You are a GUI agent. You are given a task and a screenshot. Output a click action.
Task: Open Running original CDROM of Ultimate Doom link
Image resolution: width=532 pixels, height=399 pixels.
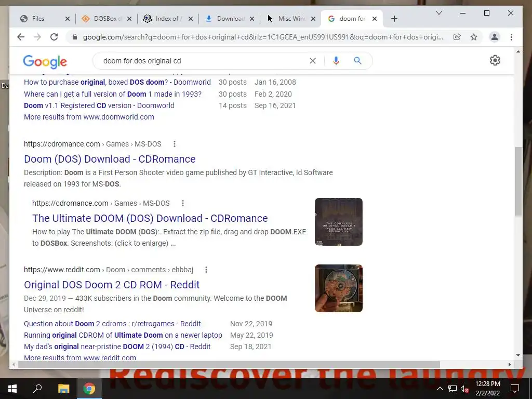pos(123,335)
